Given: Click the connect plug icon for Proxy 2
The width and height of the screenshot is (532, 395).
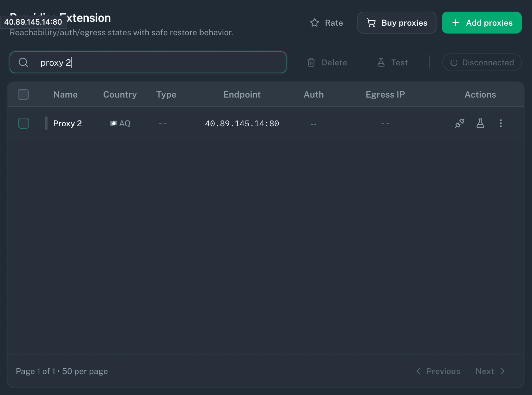Looking at the screenshot, I should click(x=459, y=123).
